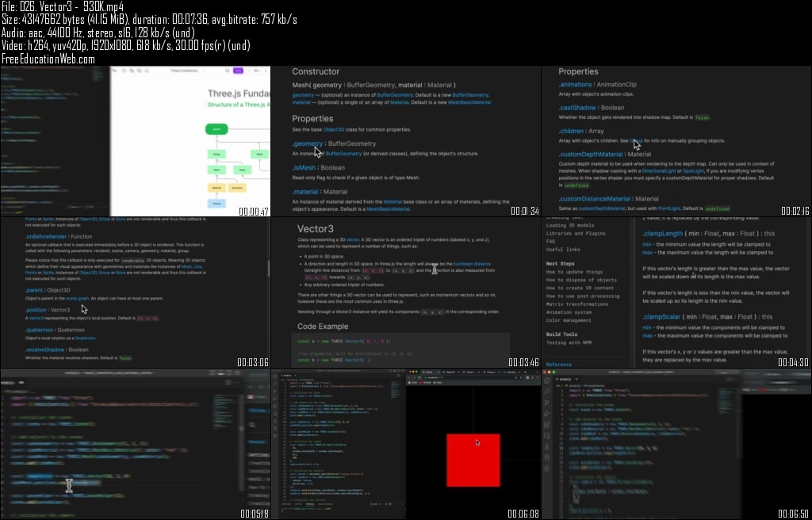
Task: Open the scene graph link
Action: 77,298
